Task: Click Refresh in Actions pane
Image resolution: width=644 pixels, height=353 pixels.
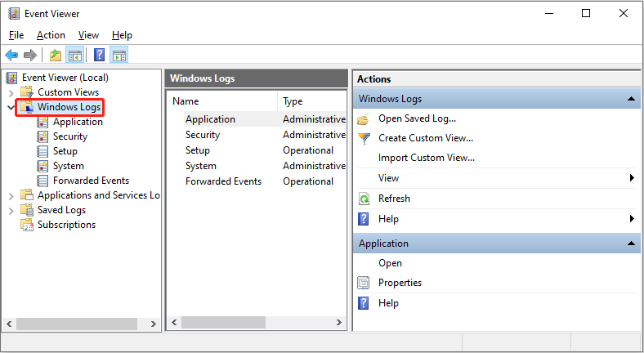Action: tap(394, 199)
